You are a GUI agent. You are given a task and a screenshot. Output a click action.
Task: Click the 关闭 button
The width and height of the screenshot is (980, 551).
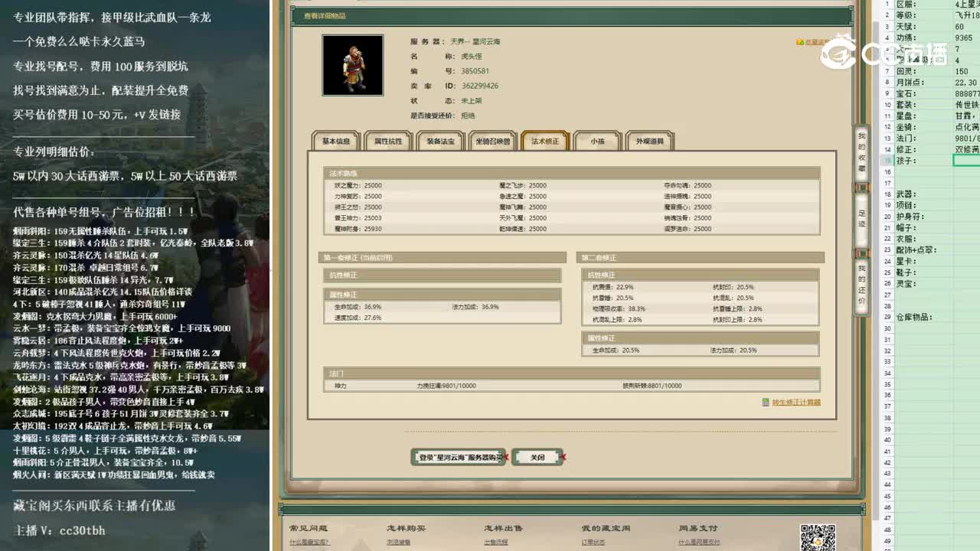point(537,457)
